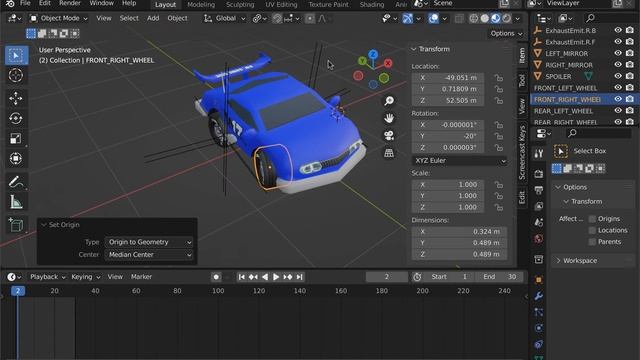Enable the Affect Only Origins checkbox
Screen dimensions: 640x360
point(592,219)
